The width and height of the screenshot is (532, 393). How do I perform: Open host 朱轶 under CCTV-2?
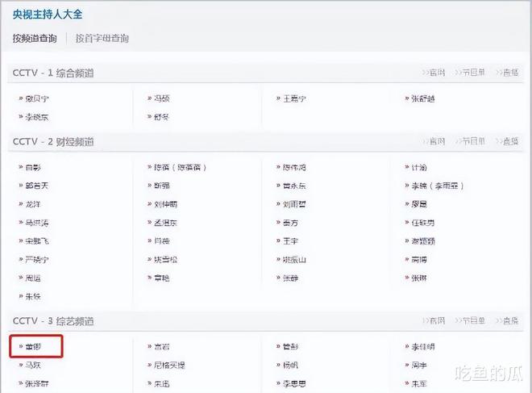[x=33, y=296]
